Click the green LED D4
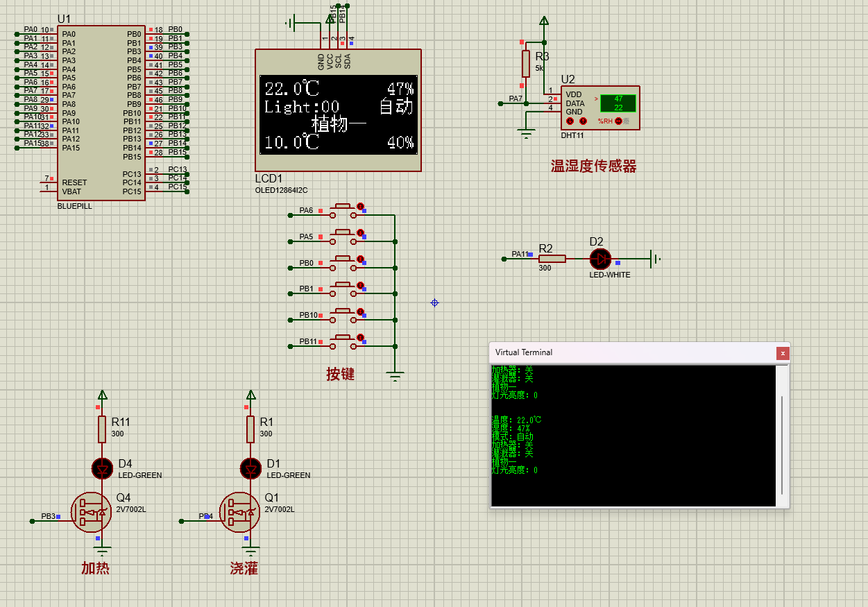The height and width of the screenshot is (607, 868). (x=102, y=468)
